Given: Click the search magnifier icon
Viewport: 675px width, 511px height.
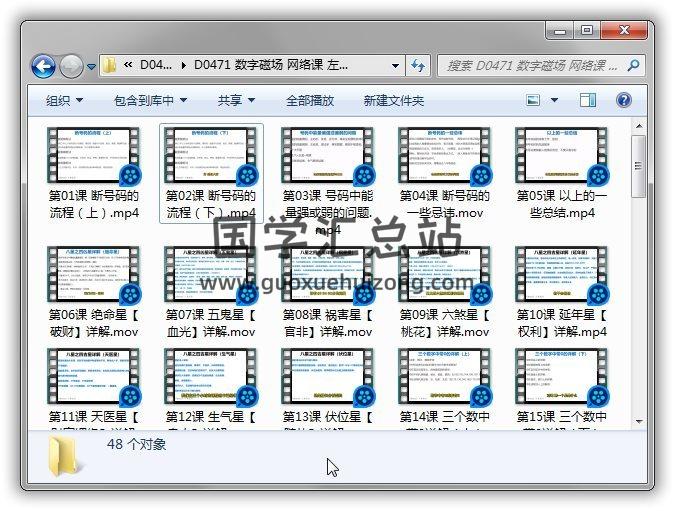Looking at the screenshot, I should pyautogui.click(x=635, y=66).
